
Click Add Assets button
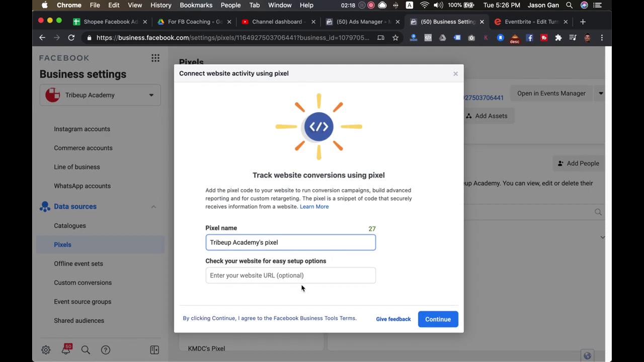coord(486,116)
